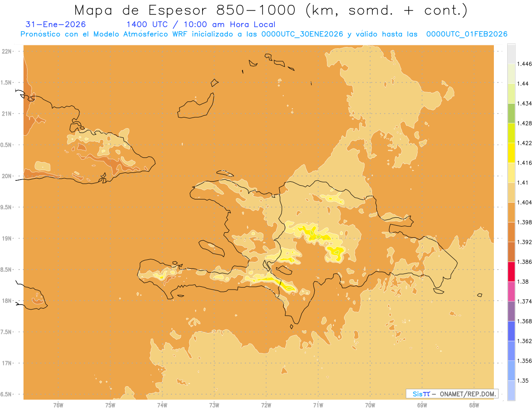Click the latitude label '18N'
532x411 pixels.
(x=6, y=301)
